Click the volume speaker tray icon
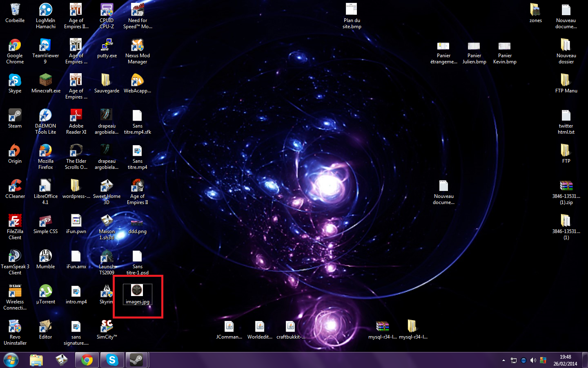Image resolution: width=588 pixels, height=368 pixels. [533, 360]
